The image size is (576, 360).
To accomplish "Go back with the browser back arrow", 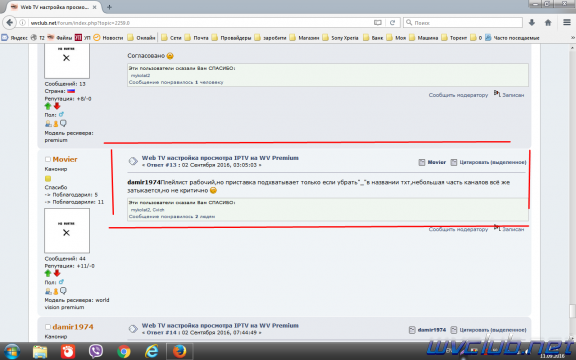I will (x=10, y=23).
